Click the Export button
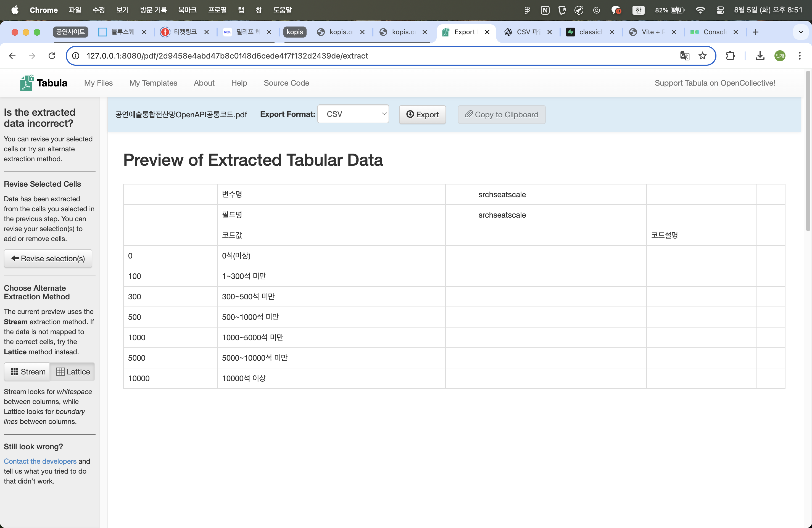 [x=422, y=115]
